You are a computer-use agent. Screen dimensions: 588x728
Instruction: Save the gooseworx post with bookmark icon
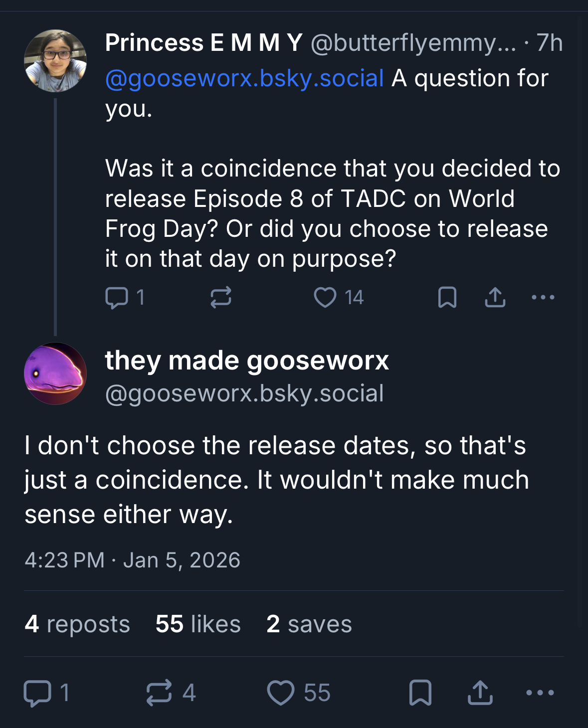coord(420,693)
